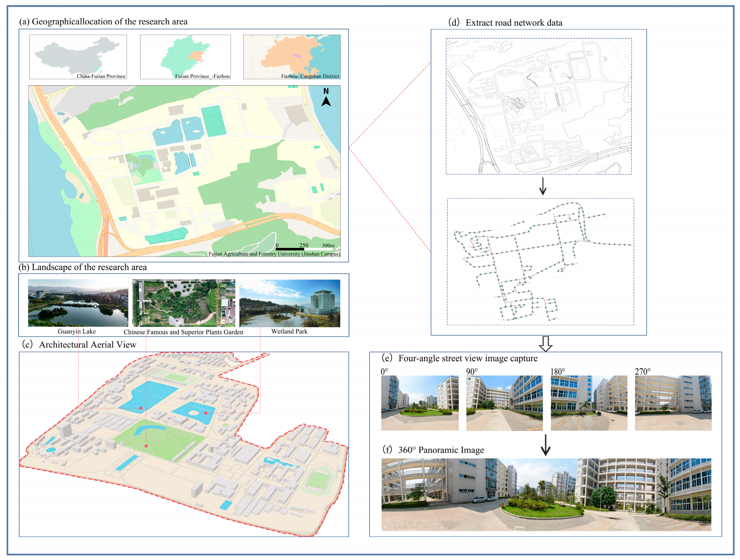Image resolution: width=740 pixels, height=560 pixels.
Task: Select the Guanyin Lake photo
Action: [x=78, y=303]
